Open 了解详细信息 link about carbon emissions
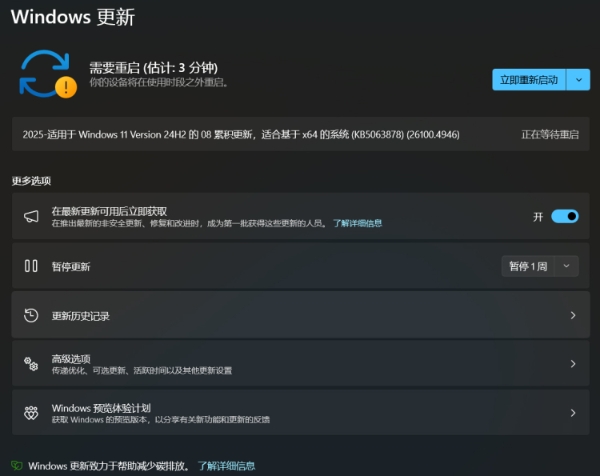This screenshot has width=600, height=476. point(226,466)
